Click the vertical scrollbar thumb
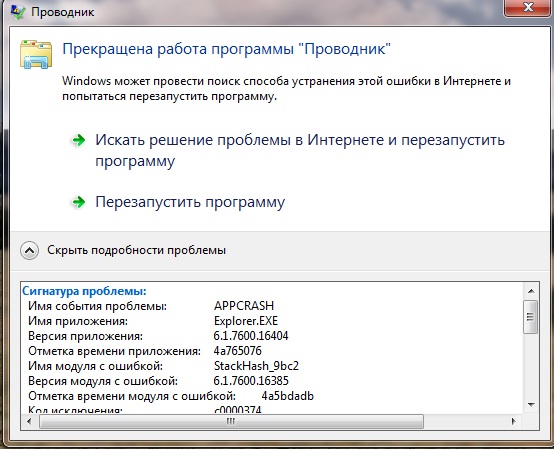The image size is (554, 450). point(531,316)
